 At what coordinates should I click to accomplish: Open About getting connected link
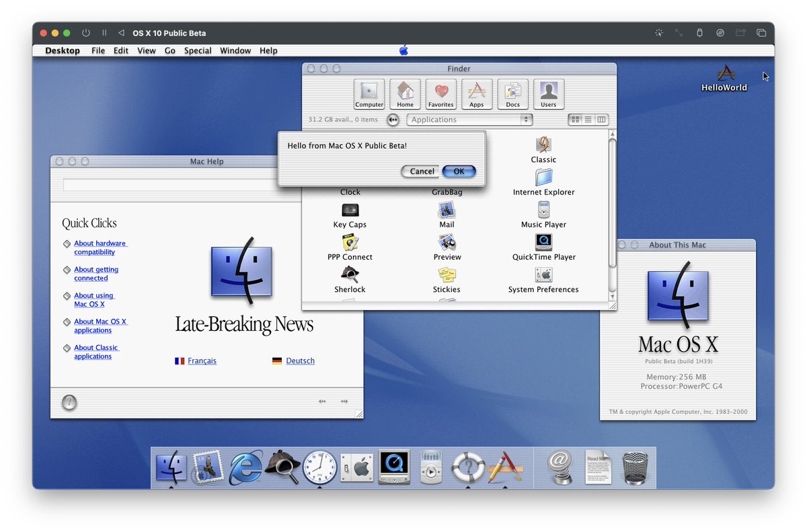tap(96, 274)
